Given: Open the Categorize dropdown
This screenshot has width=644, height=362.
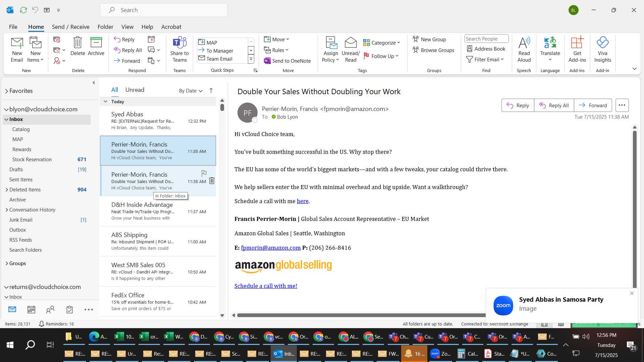Looking at the screenshot, I should pyautogui.click(x=382, y=43).
